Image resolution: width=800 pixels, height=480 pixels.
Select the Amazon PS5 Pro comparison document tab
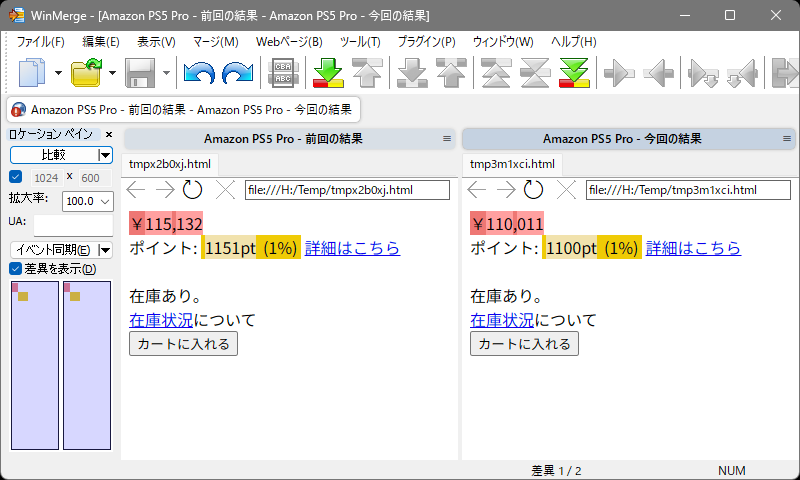pos(184,110)
